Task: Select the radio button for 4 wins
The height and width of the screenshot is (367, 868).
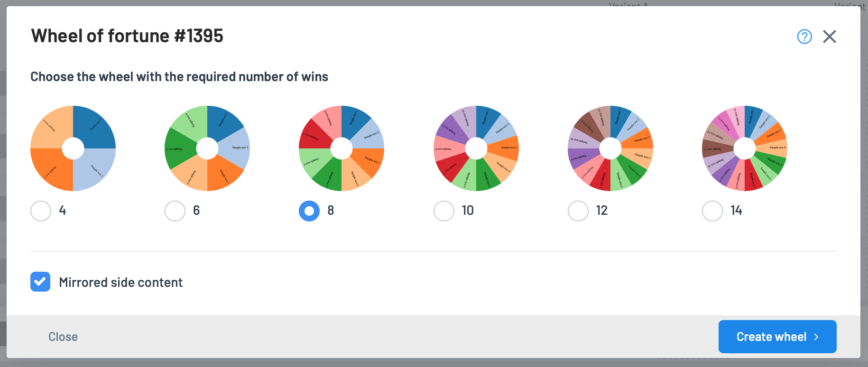Action: pos(41,211)
